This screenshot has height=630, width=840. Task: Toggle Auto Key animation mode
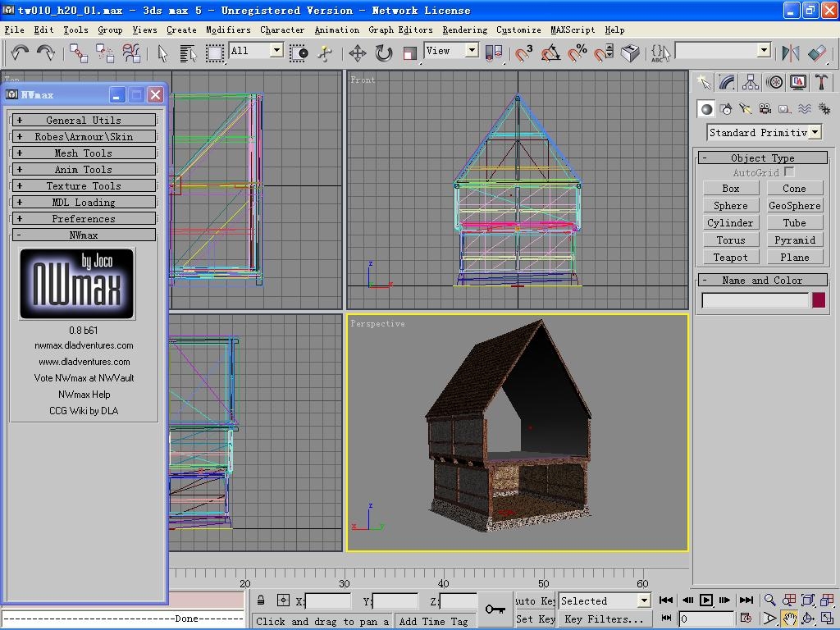[536, 600]
